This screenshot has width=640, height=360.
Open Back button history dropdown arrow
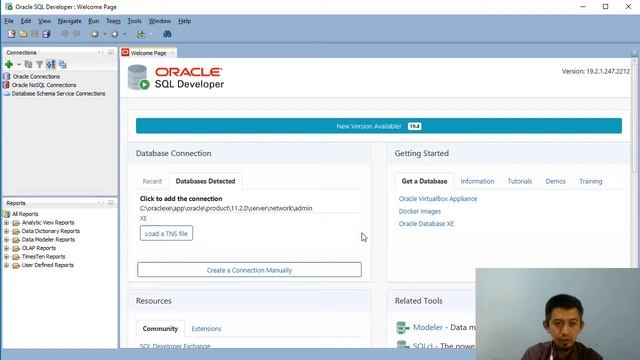coord(105,34)
